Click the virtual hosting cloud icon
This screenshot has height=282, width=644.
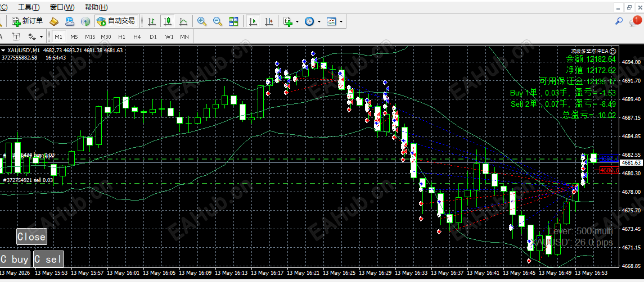coord(70,21)
